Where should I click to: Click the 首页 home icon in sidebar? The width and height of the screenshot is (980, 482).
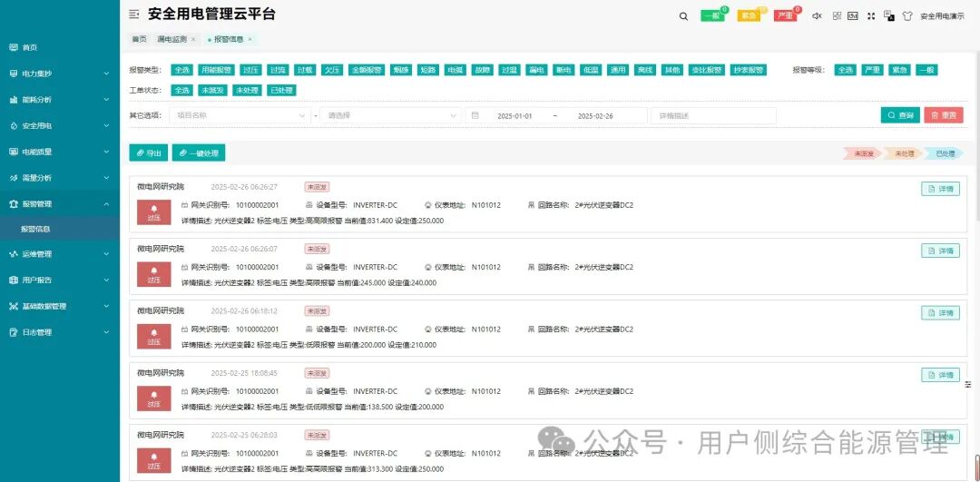click(x=13, y=47)
